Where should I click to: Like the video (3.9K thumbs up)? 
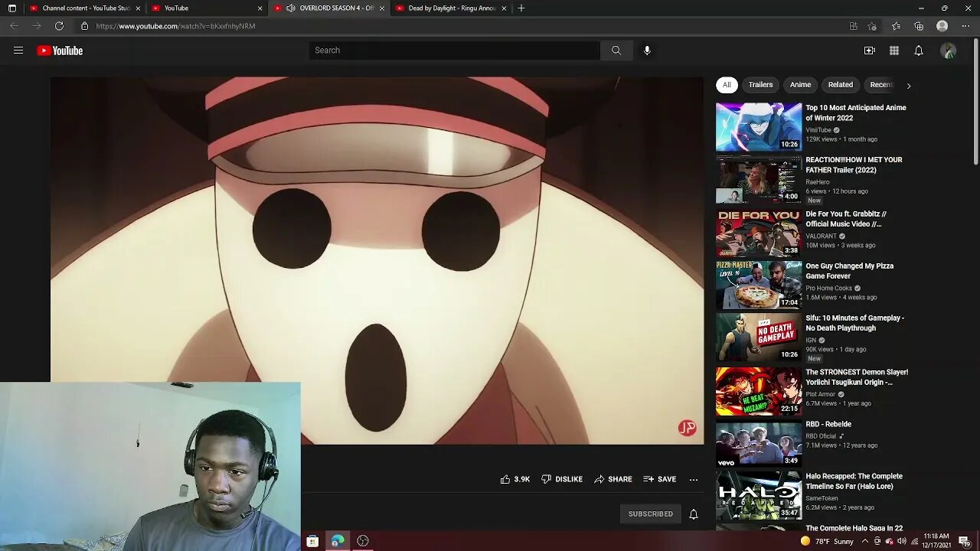click(x=514, y=479)
